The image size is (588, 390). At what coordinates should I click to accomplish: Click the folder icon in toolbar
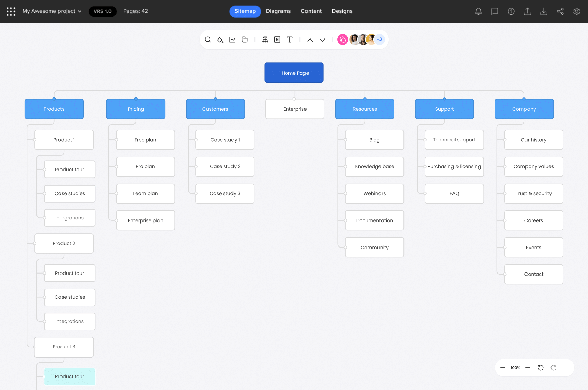245,40
